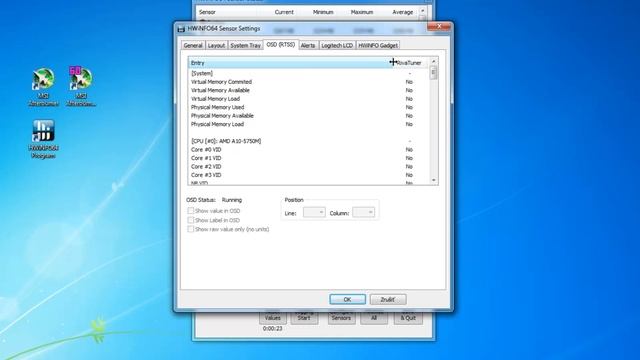
Task: Select the Physical Memory Available entry
Action: click(309, 116)
